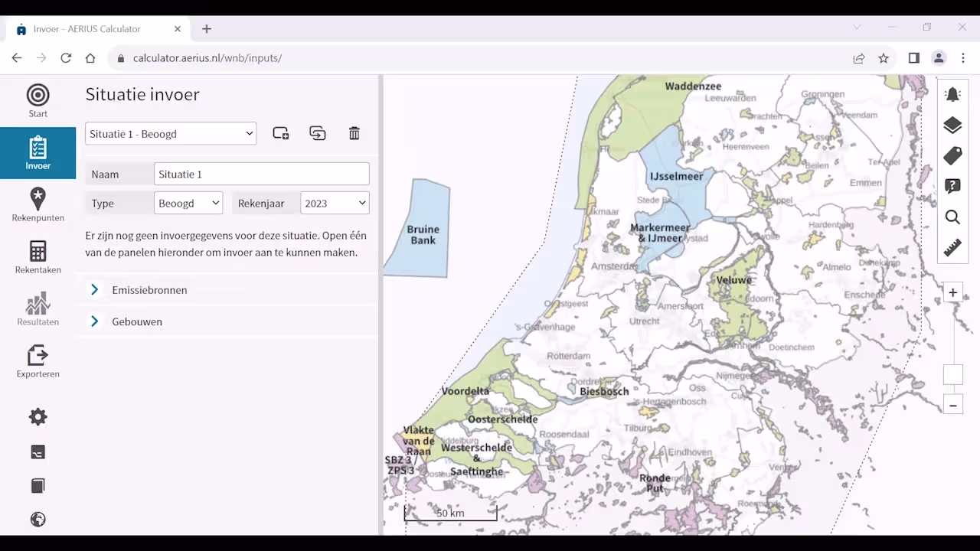Open the Exporteren section
This screenshot has width=980, height=551.
[x=38, y=361]
